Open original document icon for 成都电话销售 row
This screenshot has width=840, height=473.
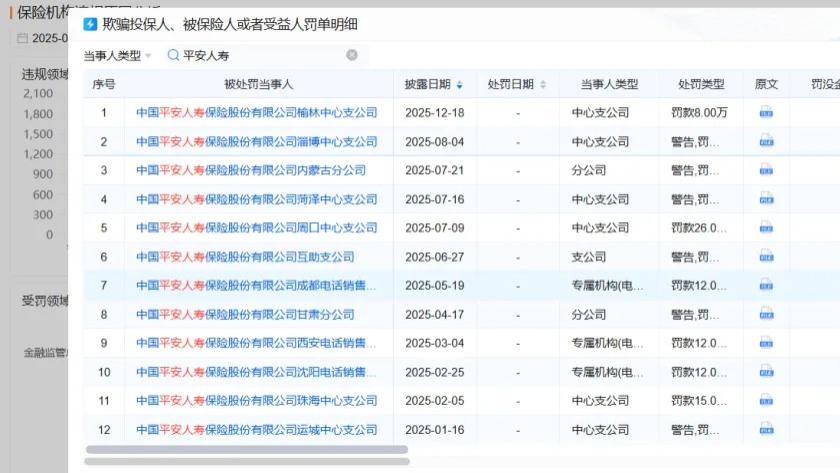click(x=766, y=286)
